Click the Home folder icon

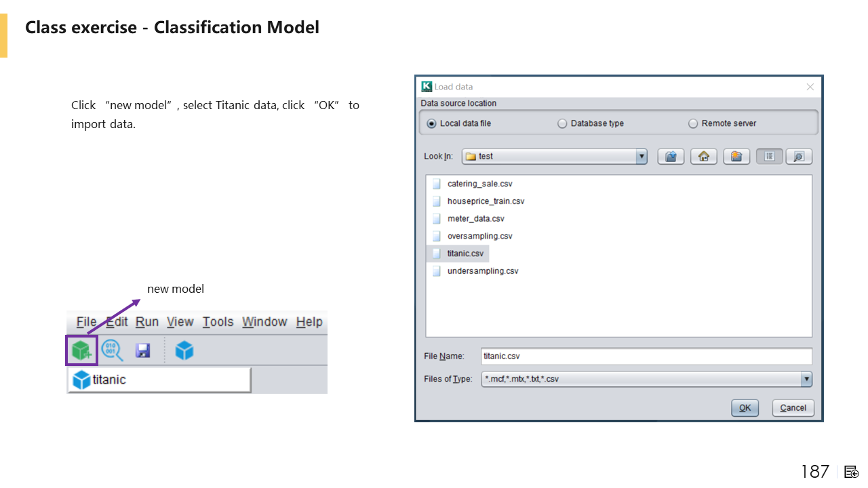coord(703,157)
